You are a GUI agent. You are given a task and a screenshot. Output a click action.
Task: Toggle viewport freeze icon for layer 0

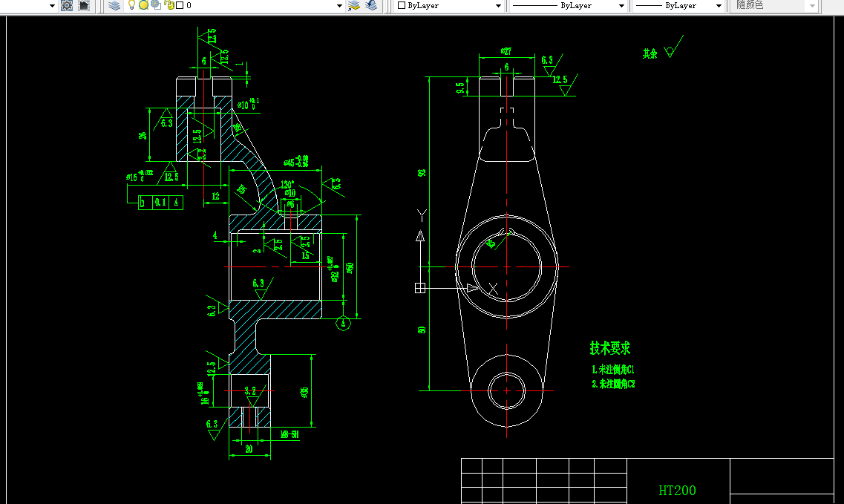tap(156, 5)
